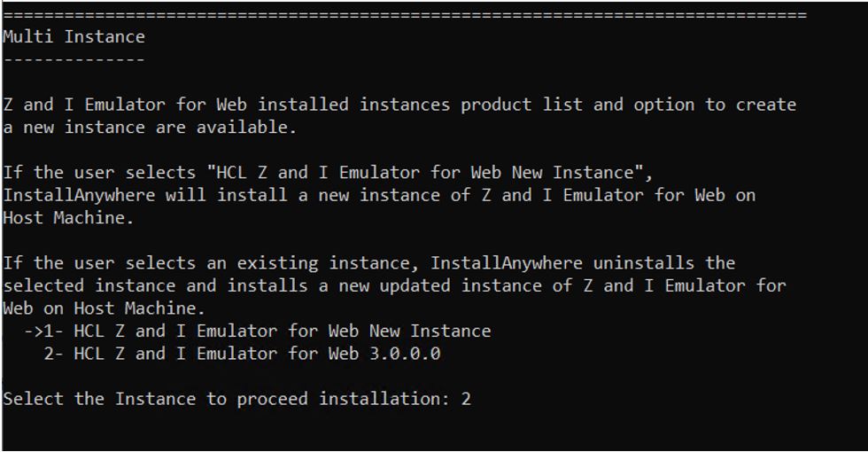Click the dashed underline below Multi Instance
The height and width of the screenshot is (452, 868).
tap(74, 59)
